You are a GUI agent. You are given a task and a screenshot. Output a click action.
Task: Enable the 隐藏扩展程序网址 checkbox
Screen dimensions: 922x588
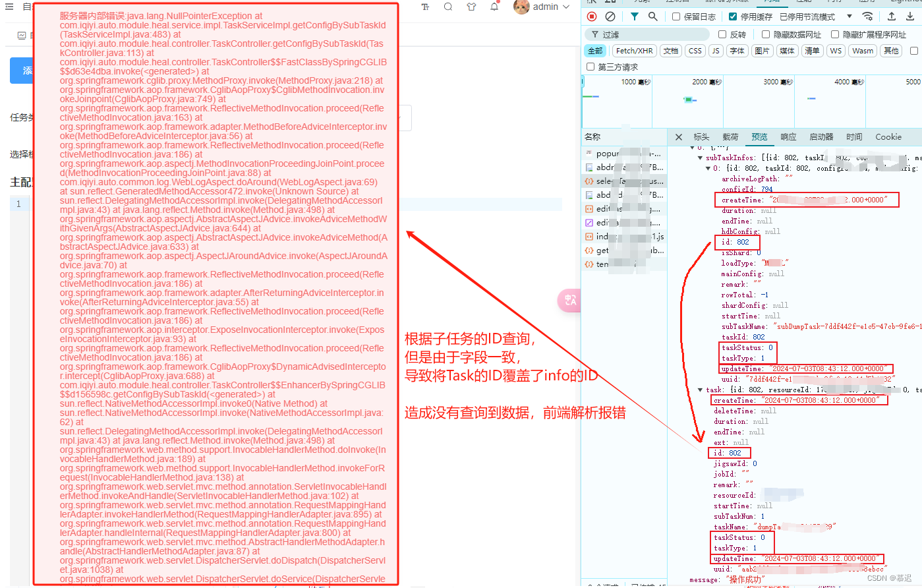point(835,34)
